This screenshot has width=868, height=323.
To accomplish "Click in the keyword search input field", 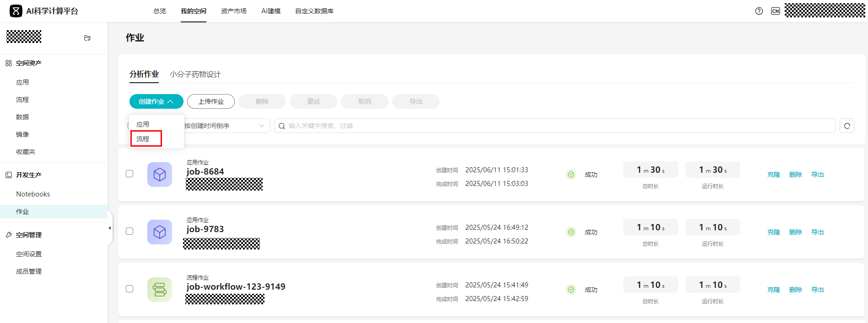I will pyautogui.click(x=555, y=126).
